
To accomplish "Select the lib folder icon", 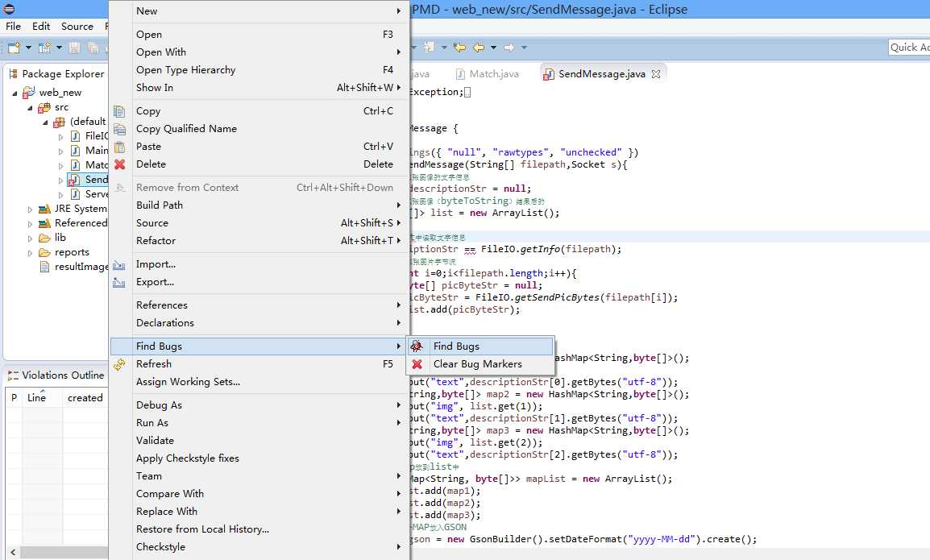I will point(44,238).
